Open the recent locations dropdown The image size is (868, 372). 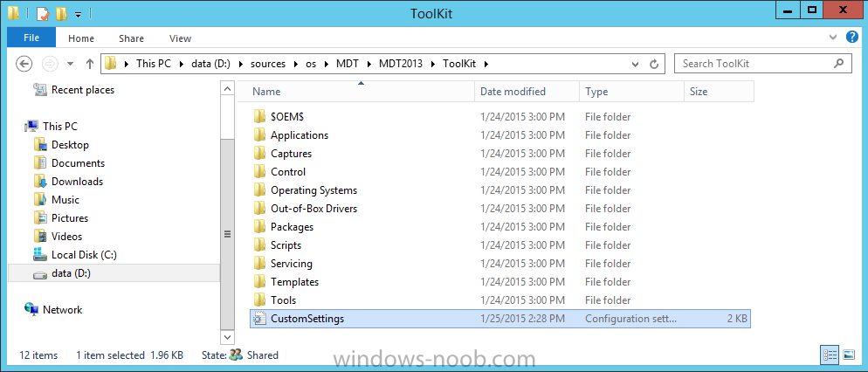[x=71, y=64]
